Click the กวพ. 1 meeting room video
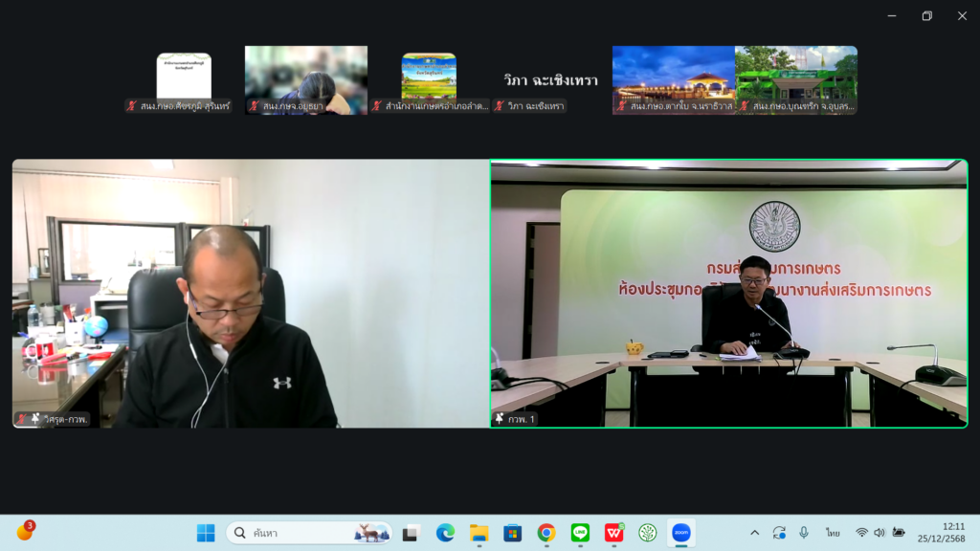This screenshot has width=980, height=551. pyautogui.click(x=728, y=293)
